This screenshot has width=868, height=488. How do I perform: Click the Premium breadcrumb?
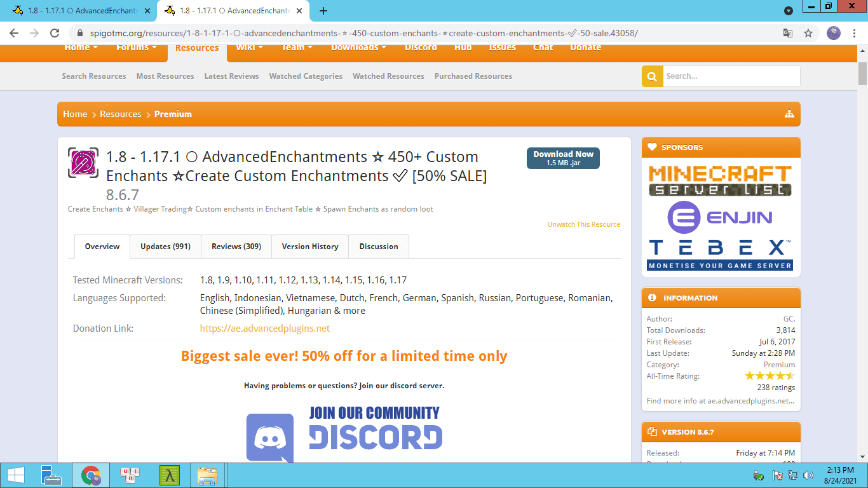pyautogui.click(x=173, y=114)
